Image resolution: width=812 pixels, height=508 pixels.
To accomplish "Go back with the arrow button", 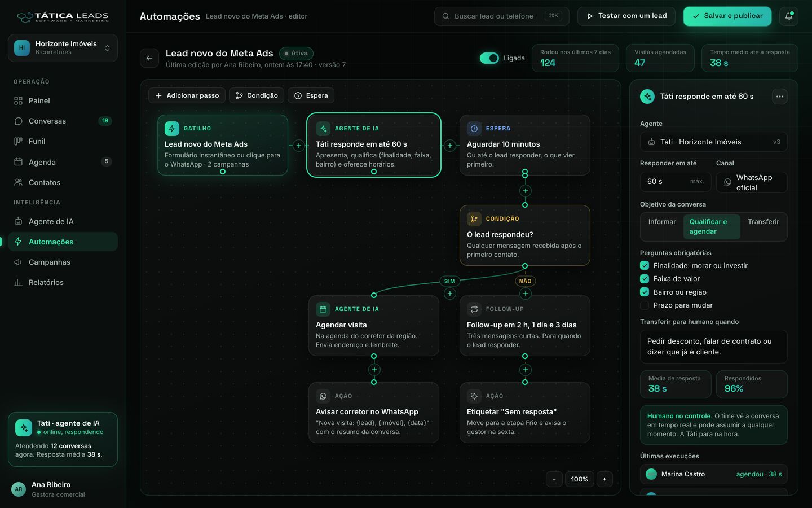I will pos(149,58).
